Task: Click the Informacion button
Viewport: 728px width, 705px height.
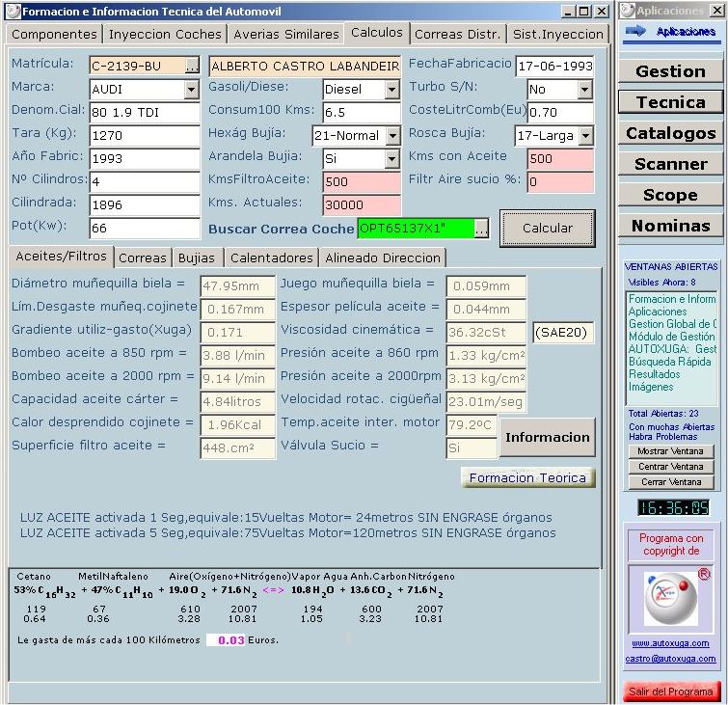Action: coord(548,437)
